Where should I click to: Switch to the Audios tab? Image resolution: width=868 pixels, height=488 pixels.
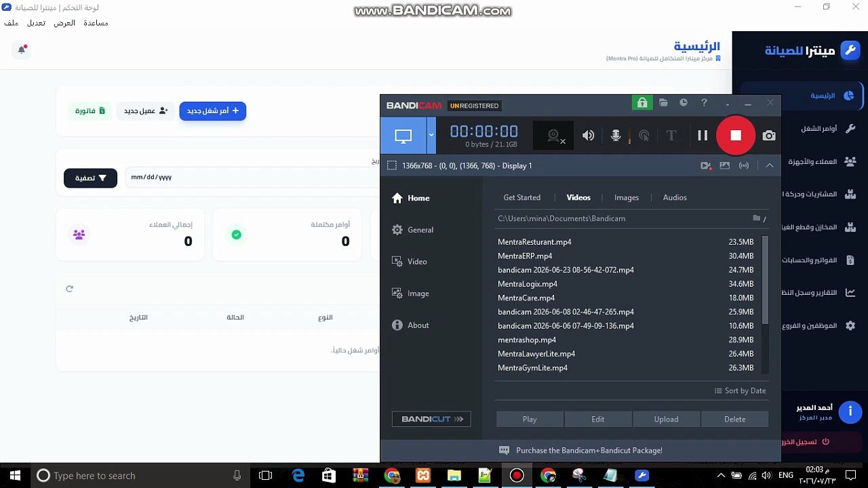pos(675,198)
